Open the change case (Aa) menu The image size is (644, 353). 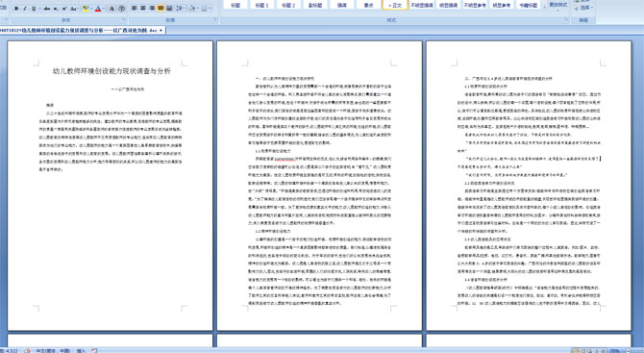74,9
